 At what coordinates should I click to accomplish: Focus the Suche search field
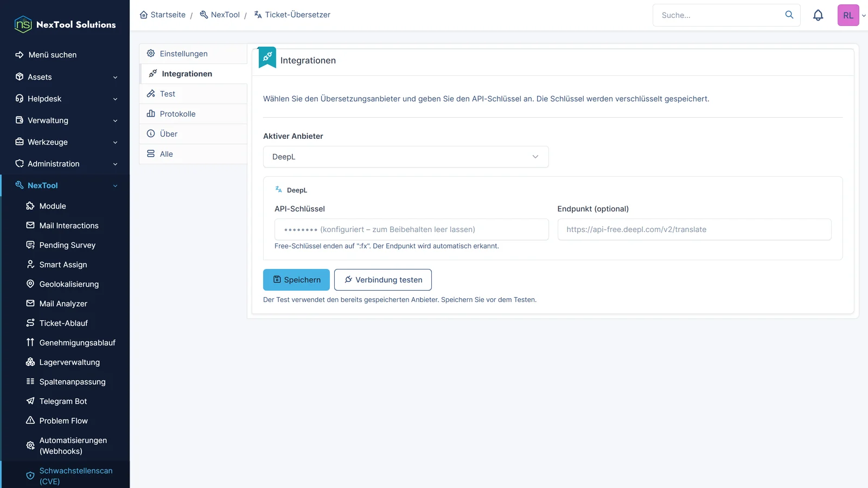(x=719, y=15)
